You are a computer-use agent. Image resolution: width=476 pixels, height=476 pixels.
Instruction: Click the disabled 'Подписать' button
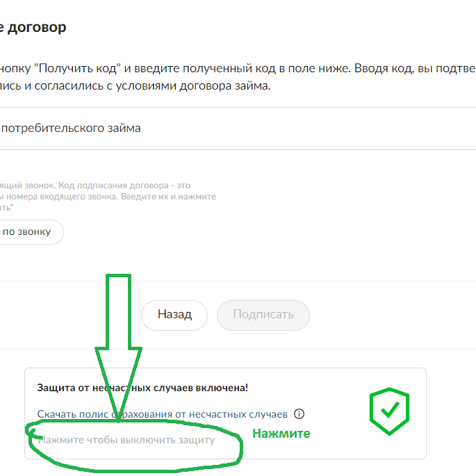(x=263, y=315)
